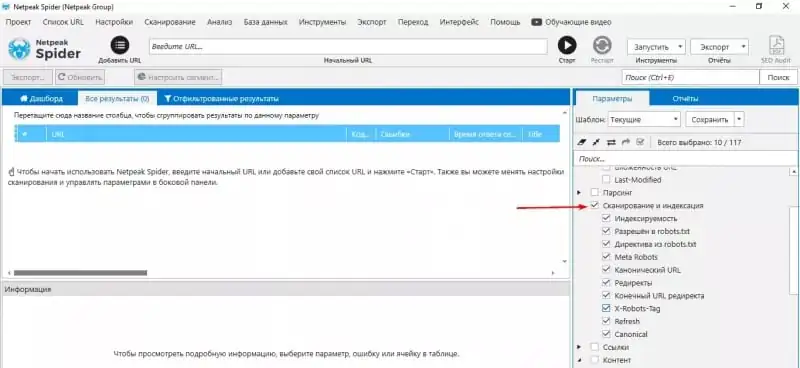The height and width of the screenshot is (368, 800).
Task: Click the eraser icon in parameters toolbar
Action: (x=582, y=142)
